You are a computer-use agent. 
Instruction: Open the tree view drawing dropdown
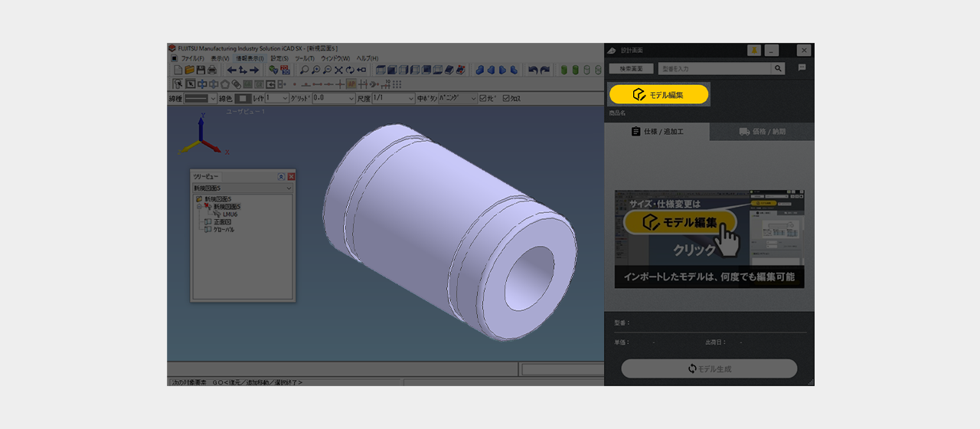click(x=289, y=188)
